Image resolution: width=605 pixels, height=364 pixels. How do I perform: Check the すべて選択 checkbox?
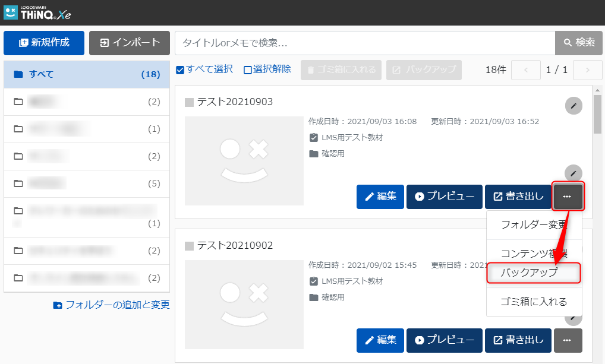point(181,70)
